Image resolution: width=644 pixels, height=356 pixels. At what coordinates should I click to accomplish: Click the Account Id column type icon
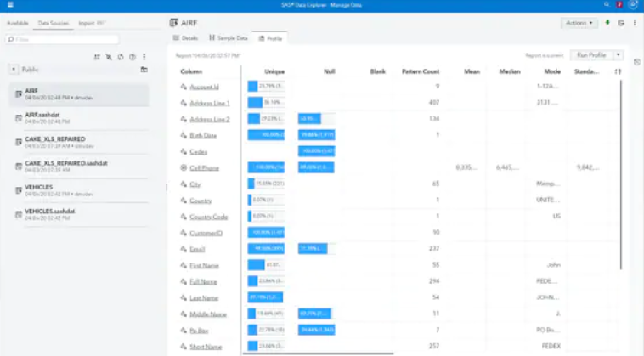point(184,87)
